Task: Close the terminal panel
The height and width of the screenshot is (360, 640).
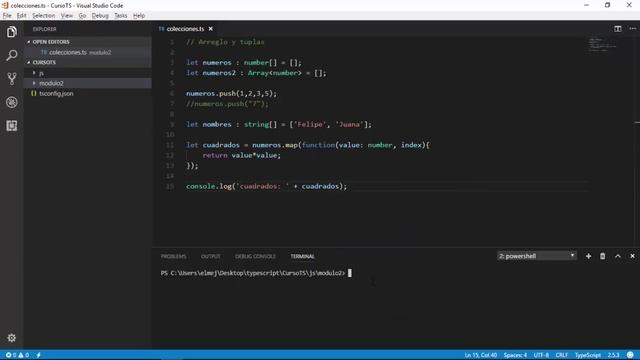Action: [x=632, y=256]
